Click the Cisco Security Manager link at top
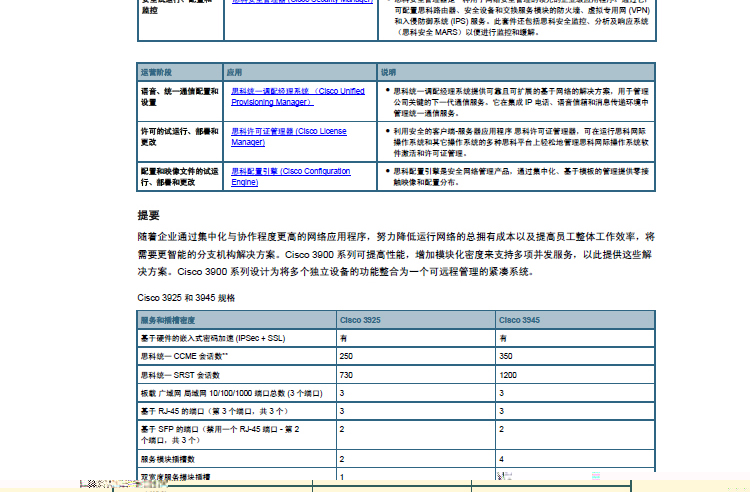Screen dimensions: 750x492 coord(288,2)
